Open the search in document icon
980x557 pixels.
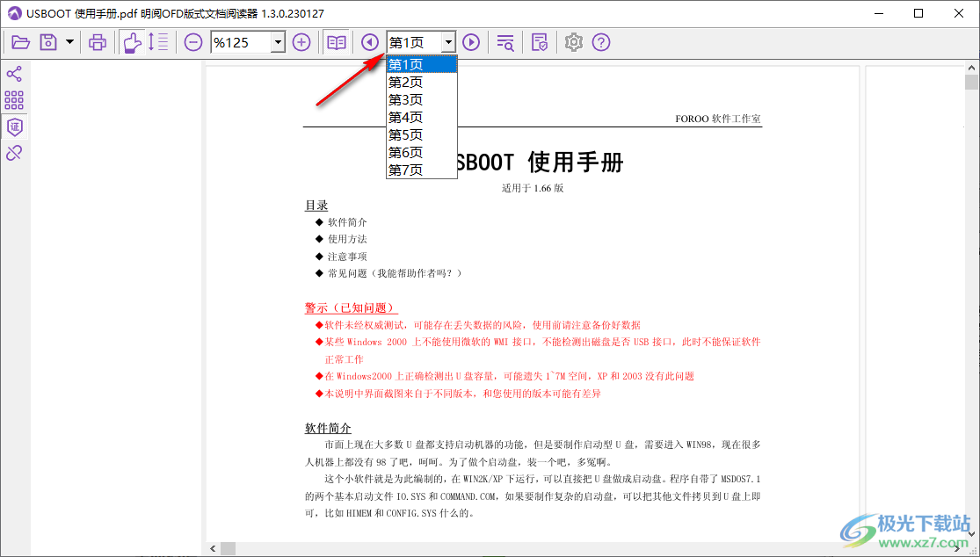tap(505, 42)
